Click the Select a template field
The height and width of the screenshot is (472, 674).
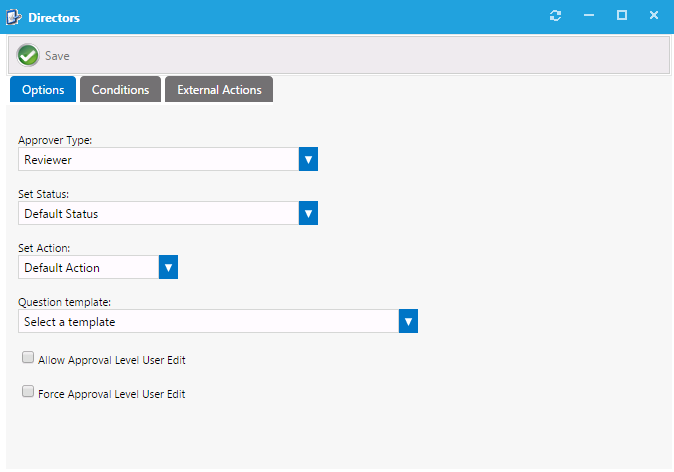208,321
